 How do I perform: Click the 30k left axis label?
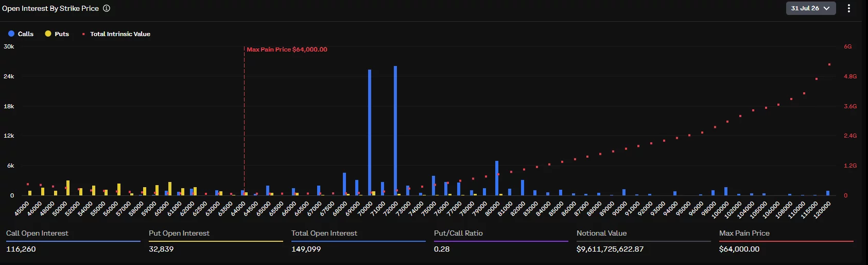[9, 46]
